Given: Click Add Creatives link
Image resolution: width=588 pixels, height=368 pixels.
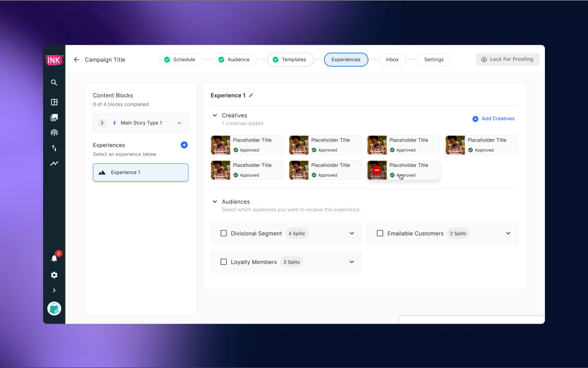Looking at the screenshot, I should tap(493, 119).
